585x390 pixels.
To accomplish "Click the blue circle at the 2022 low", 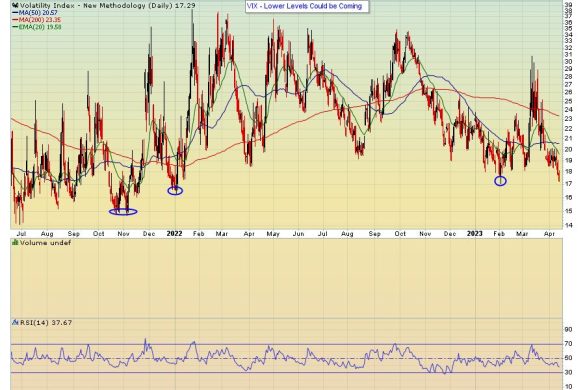I will (175, 191).
